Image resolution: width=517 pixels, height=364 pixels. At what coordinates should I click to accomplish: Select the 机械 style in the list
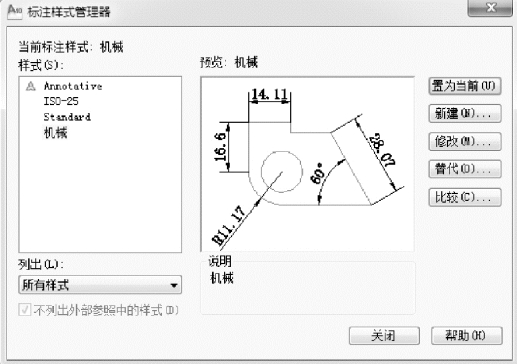click(56, 133)
